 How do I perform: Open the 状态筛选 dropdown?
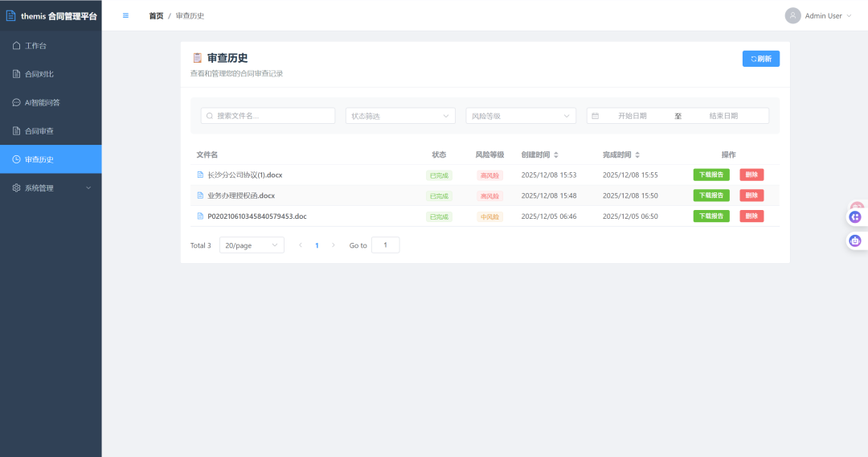(x=400, y=116)
